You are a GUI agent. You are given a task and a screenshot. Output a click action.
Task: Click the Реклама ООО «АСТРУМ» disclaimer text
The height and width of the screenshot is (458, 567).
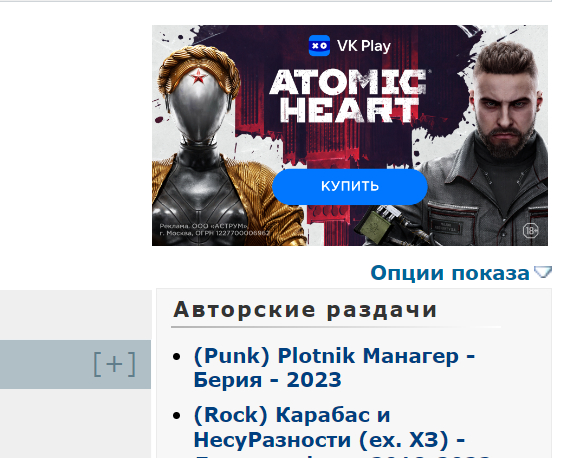click(214, 230)
